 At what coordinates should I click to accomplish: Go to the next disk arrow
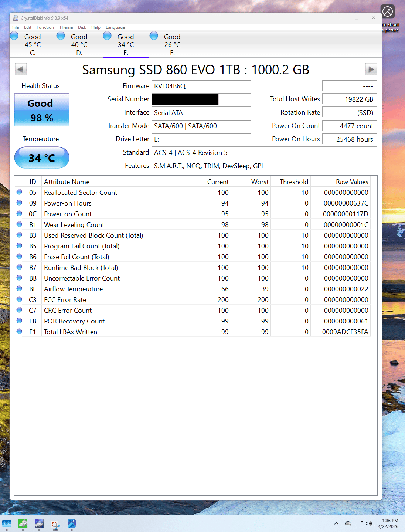[x=371, y=69]
